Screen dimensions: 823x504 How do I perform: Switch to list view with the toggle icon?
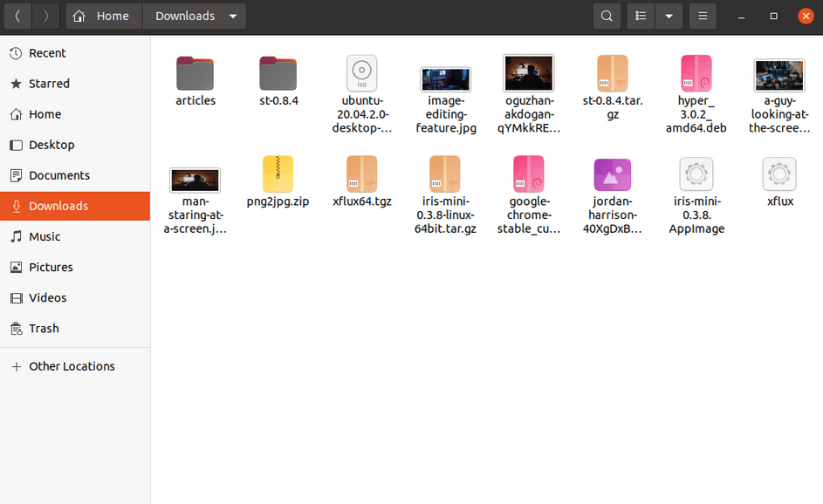[x=641, y=17]
